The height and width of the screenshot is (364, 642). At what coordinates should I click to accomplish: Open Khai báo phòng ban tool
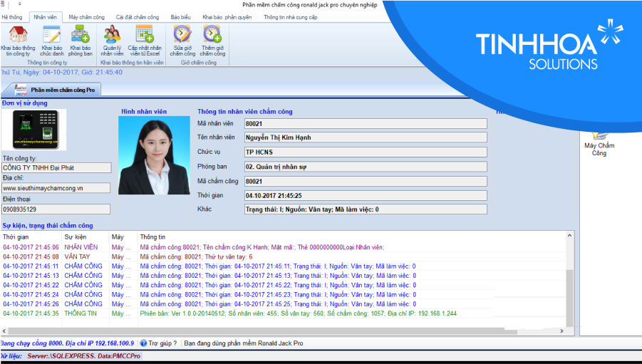(x=81, y=41)
